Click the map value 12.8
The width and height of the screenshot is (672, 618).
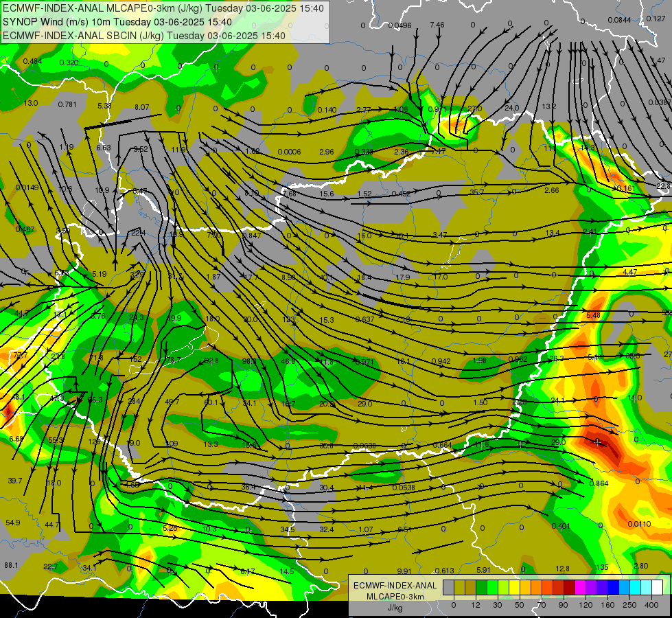[x=562, y=569]
